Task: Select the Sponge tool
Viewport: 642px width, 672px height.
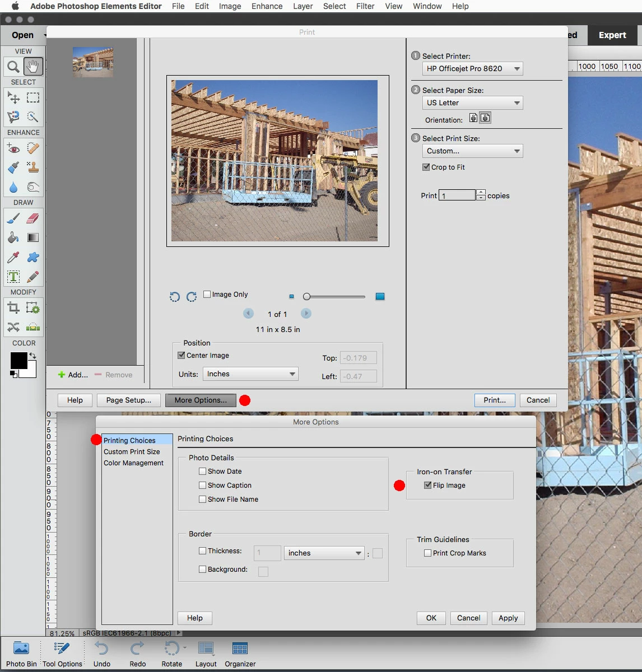Action: coord(33,187)
